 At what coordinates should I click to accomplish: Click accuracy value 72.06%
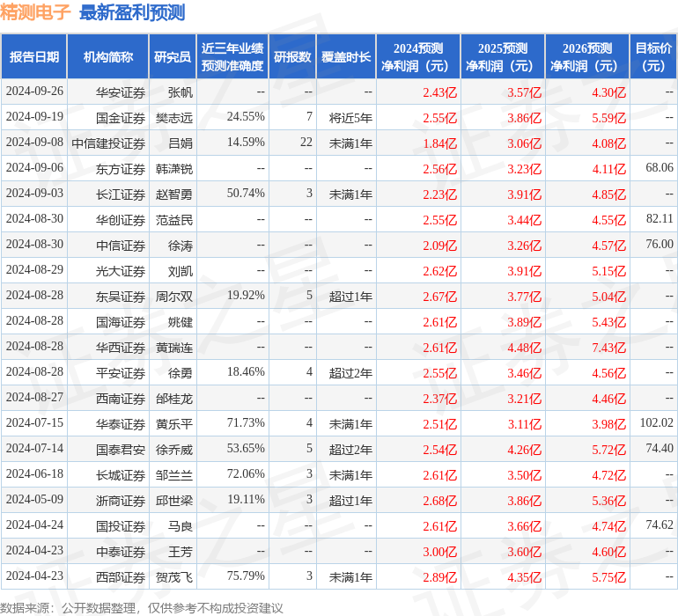[246, 473]
